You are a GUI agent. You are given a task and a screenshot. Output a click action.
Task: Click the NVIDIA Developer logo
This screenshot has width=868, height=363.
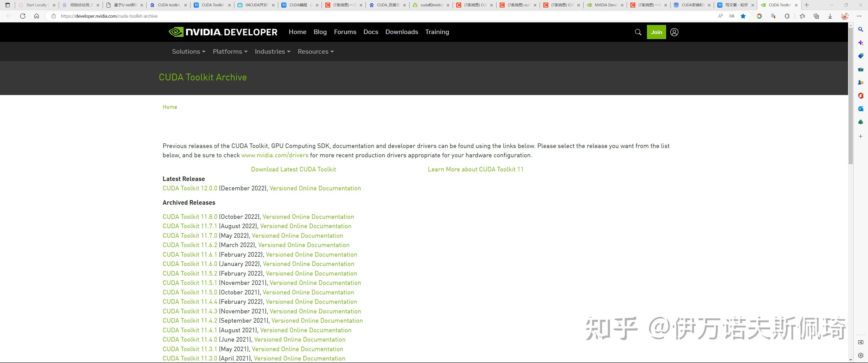(222, 32)
